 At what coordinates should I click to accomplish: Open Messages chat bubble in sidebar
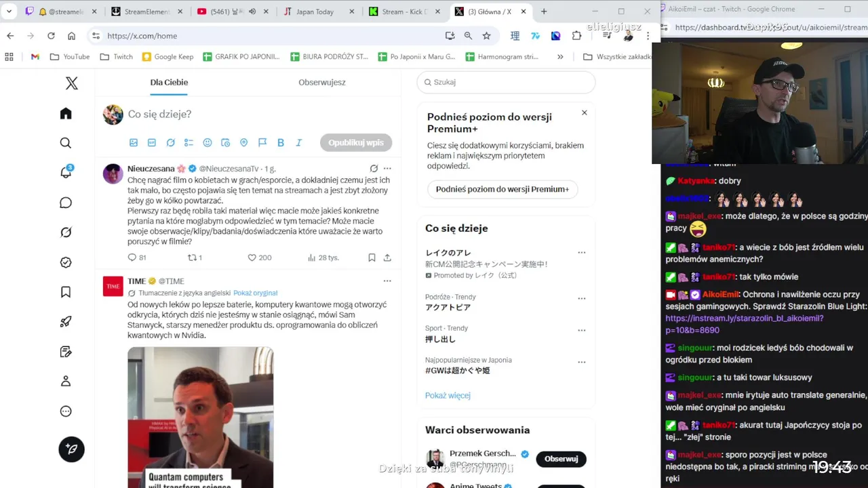[66, 203]
